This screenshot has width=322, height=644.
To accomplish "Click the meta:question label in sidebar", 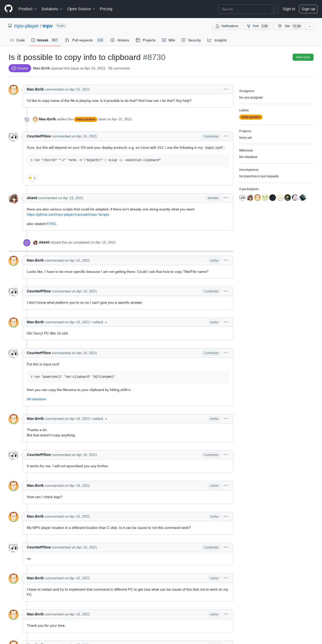I will pyautogui.click(x=251, y=117).
